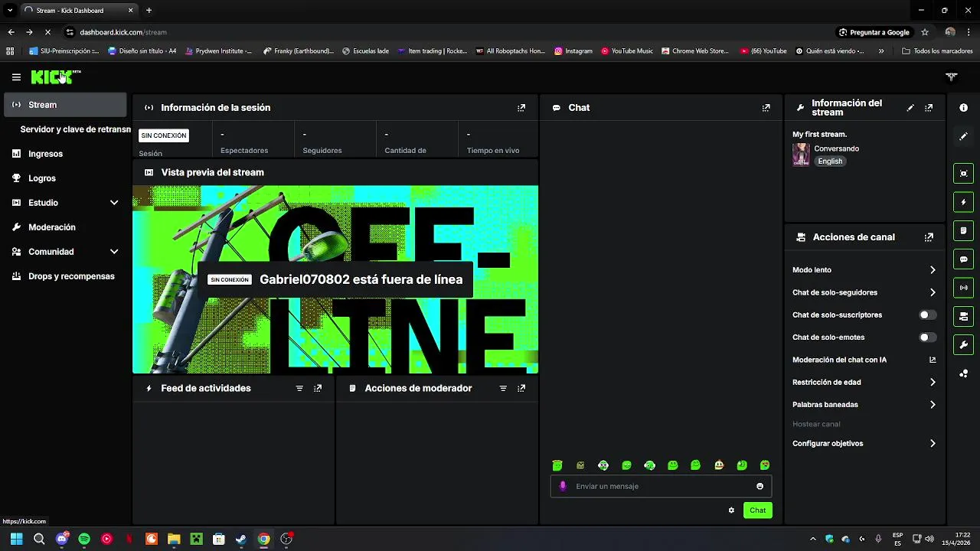Open the YouTube Music bookmark

coord(626,51)
